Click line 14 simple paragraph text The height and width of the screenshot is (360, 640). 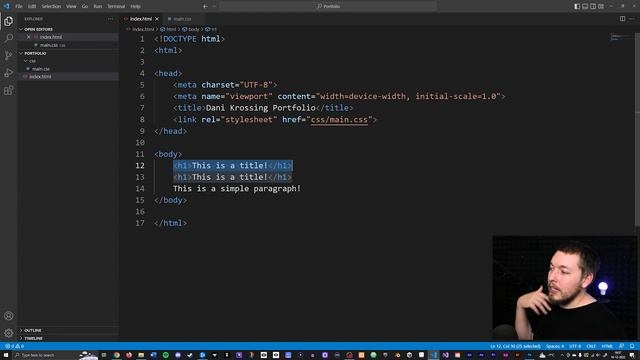pyautogui.click(x=237, y=189)
